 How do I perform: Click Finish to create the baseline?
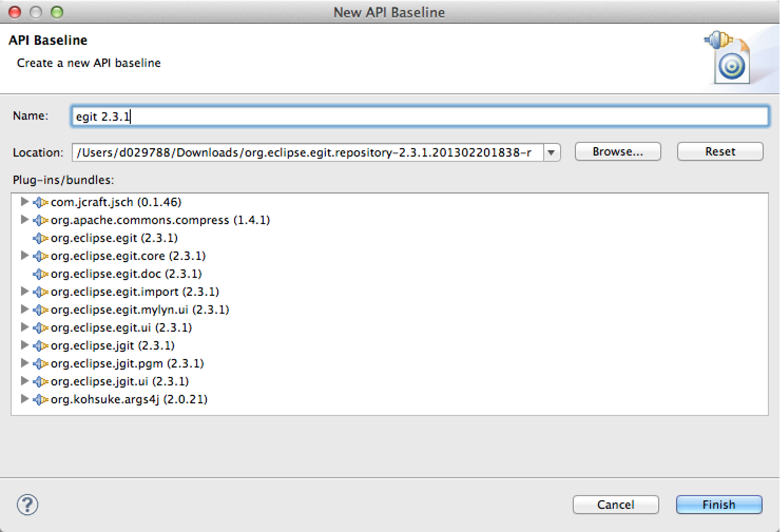click(719, 505)
